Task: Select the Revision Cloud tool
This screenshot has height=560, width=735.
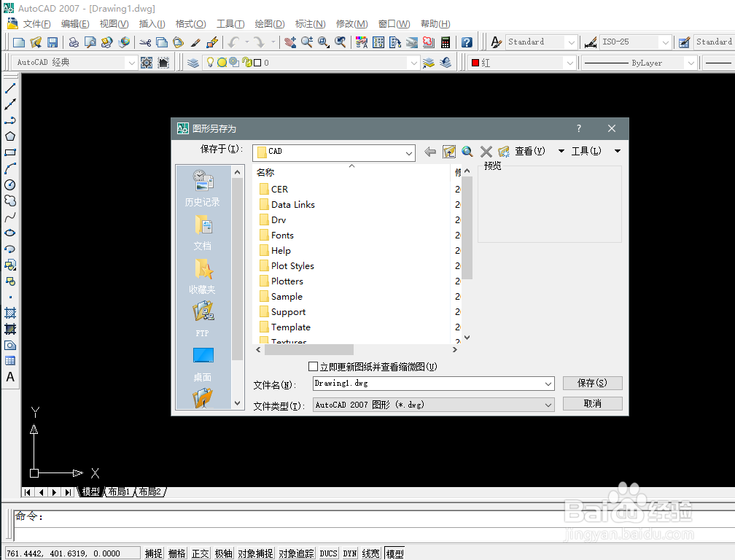Action: tap(10, 201)
